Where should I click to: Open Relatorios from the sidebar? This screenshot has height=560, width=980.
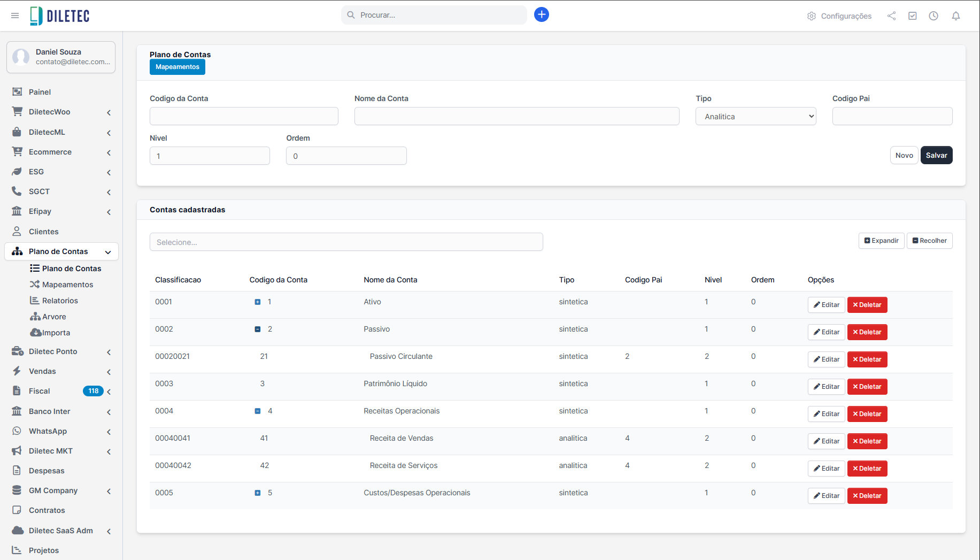pos(59,300)
